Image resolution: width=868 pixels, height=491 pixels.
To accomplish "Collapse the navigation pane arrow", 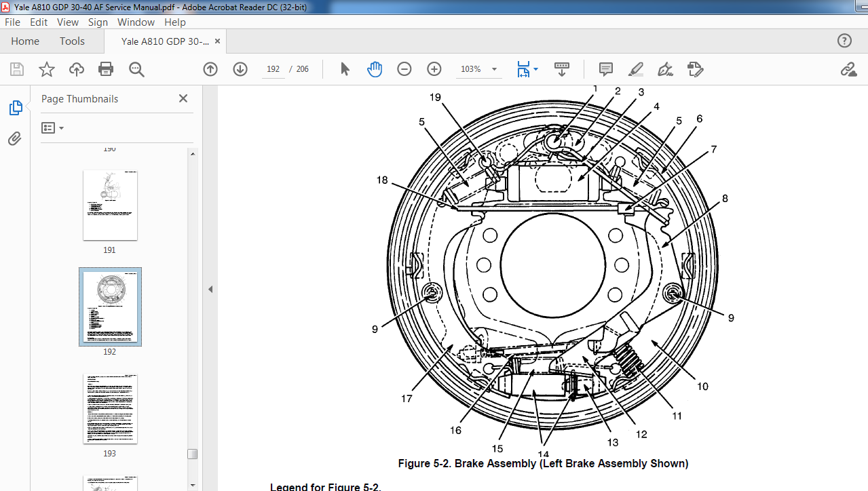I will 210,289.
